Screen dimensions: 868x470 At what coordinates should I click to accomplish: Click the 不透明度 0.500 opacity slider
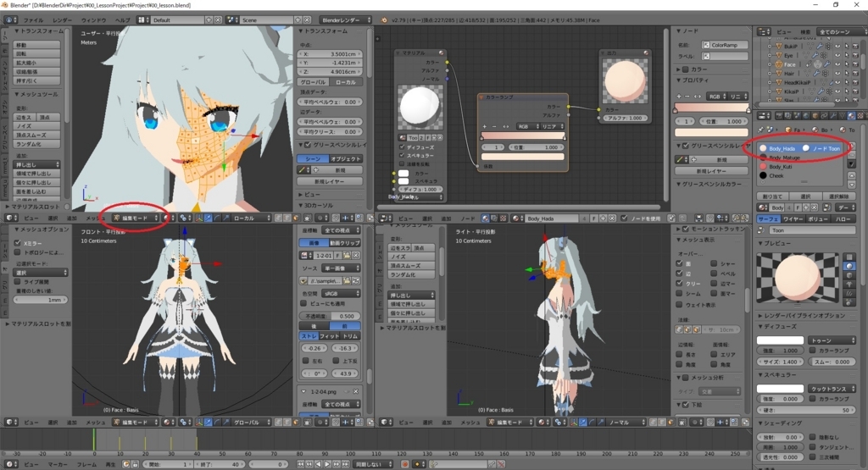click(330, 316)
